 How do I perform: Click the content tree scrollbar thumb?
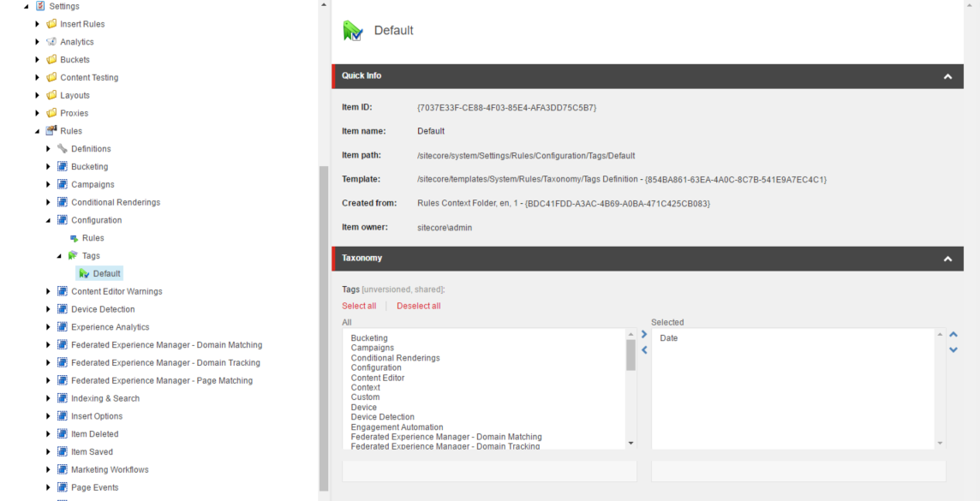pos(324,328)
